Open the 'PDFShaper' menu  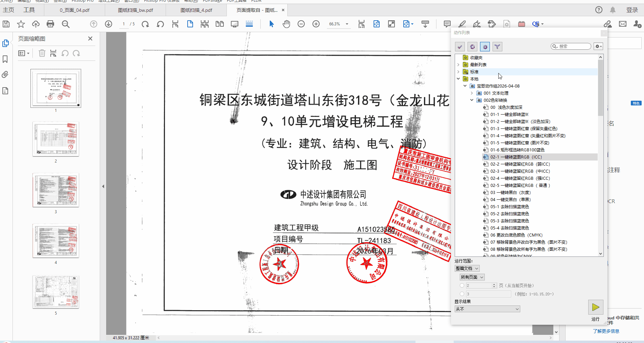(213, 1)
